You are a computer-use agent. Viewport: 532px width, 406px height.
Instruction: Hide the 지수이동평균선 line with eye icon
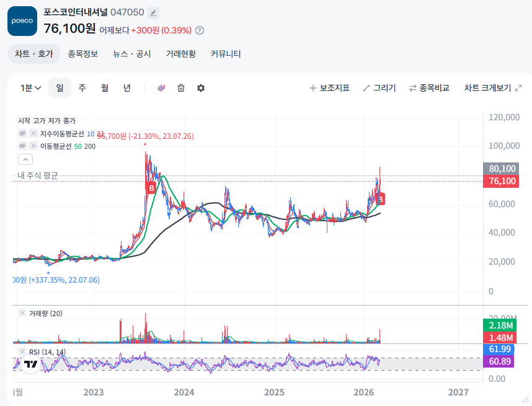[22, 133]
